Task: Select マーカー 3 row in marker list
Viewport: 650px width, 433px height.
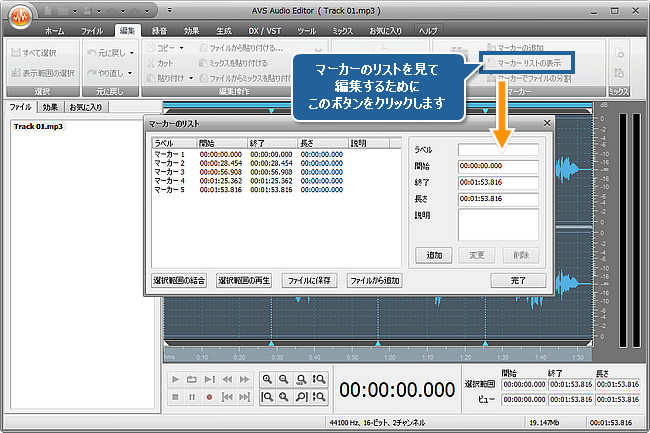Action: [x=168, y=171]
